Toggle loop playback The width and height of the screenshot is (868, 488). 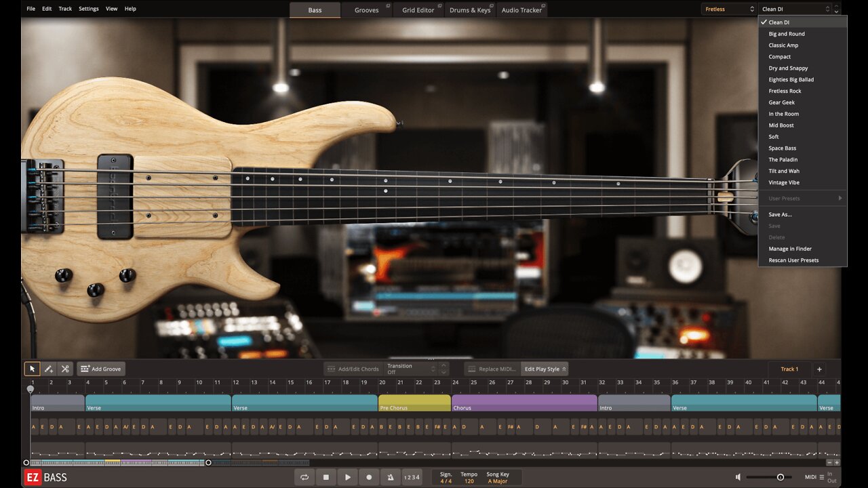[x=304, y=477]
